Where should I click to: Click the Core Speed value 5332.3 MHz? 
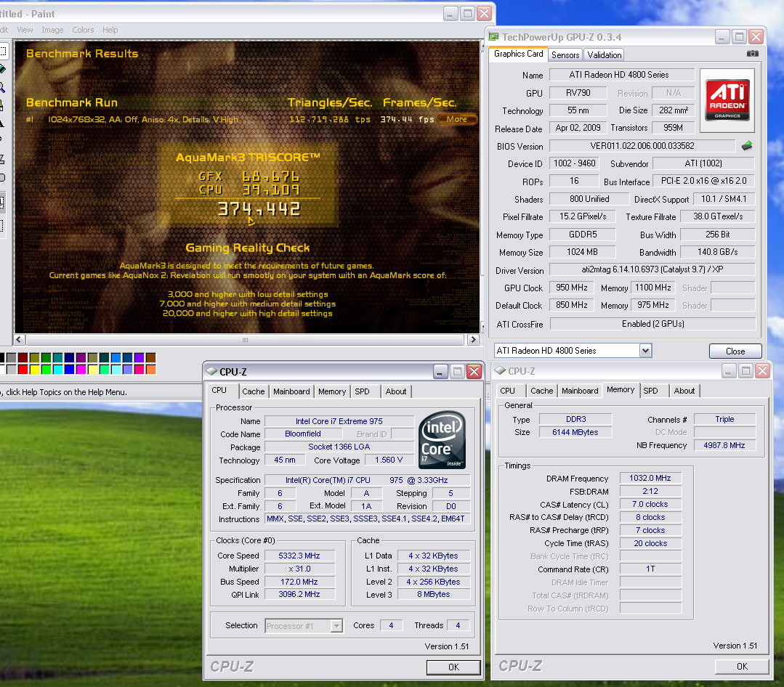pyautogui.click(x=299, y=556)
